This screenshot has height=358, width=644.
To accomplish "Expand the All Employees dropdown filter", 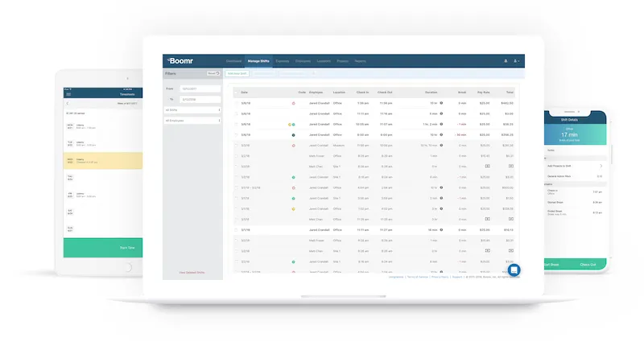I will coord(192,120).
